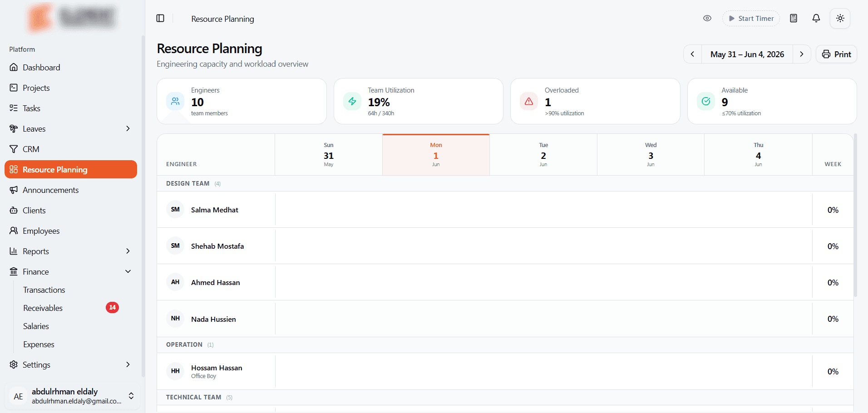Open Tasks in sidebar
Viewport: 868px width, 413px height.
point(71,108)
